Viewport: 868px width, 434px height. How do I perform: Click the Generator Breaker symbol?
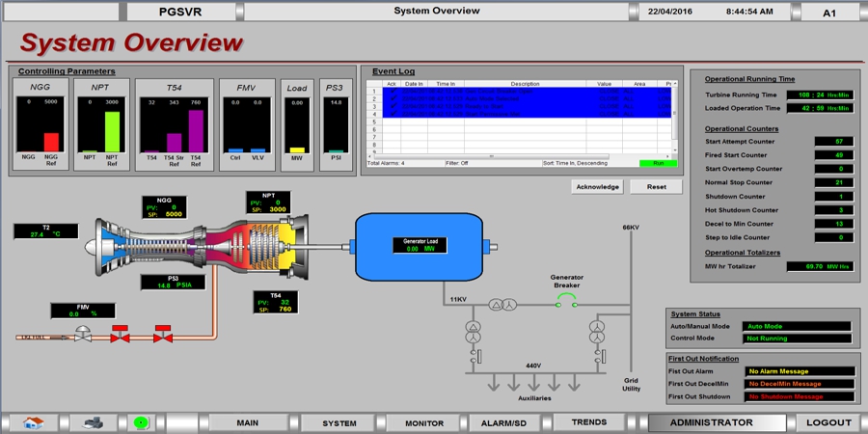click(x=567, y=302)
